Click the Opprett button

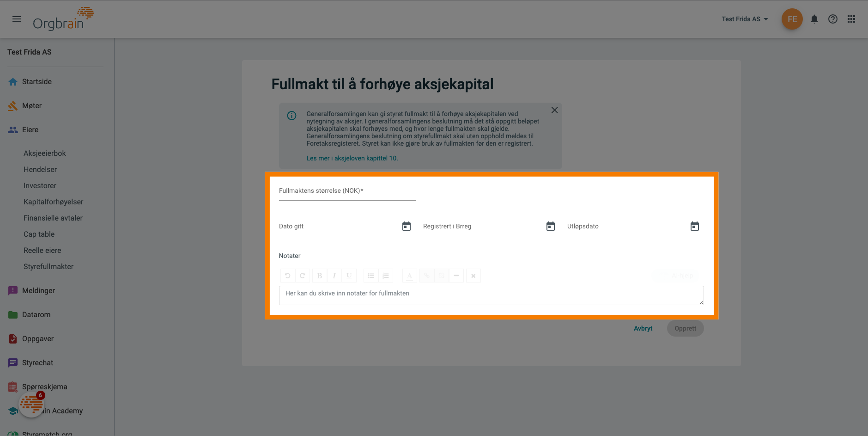(685, 328)
